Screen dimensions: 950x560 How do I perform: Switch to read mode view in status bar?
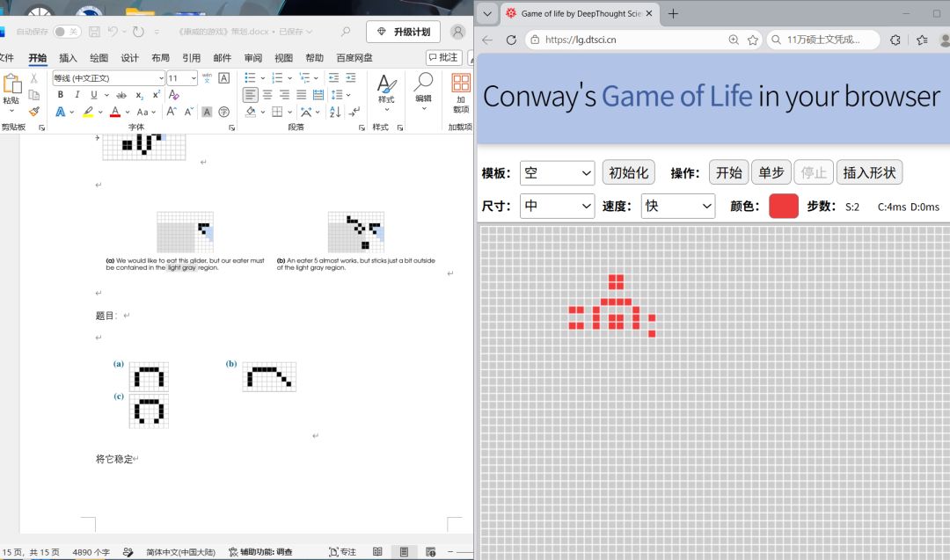point(377,551)
